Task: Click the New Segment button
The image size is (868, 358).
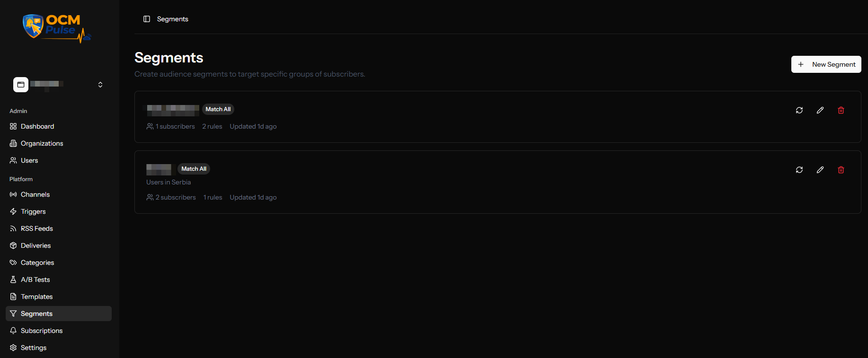Action: coord(826,64)
